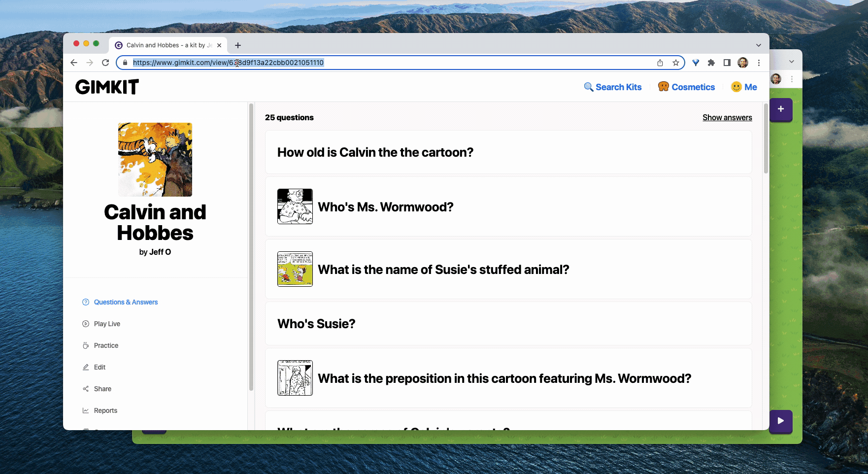Click Show answers link
The image size is (868, 474).
click(727, 117)
